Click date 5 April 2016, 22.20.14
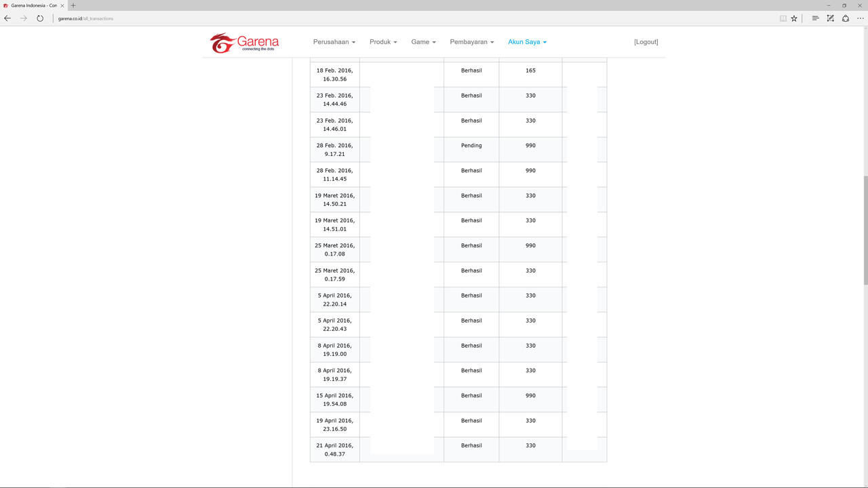This screenshot has width=868, height=488. click(x=334, y=300)
